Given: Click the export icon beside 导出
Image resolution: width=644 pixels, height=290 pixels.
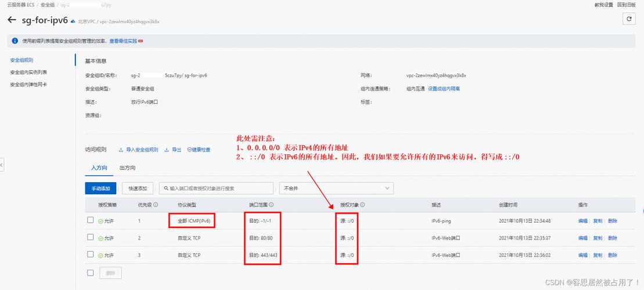Looking at the screenshot, I should (x=167, y=150).
